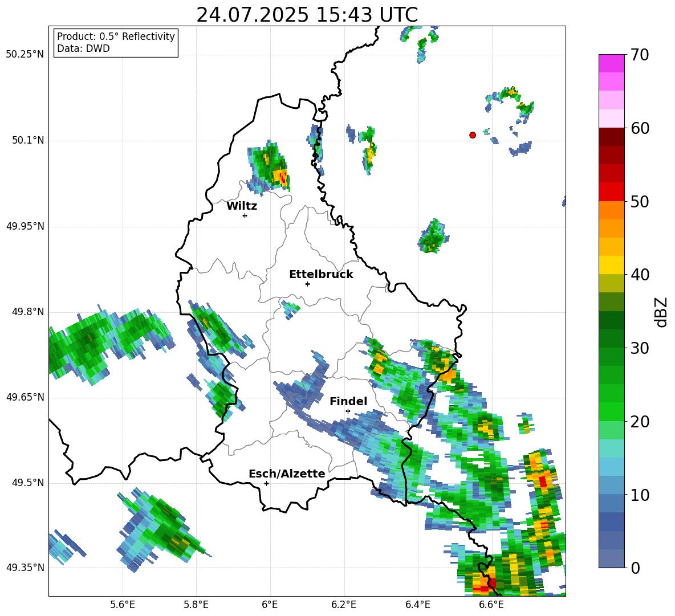Click the 6.4°E longitude label

(417, 605)
